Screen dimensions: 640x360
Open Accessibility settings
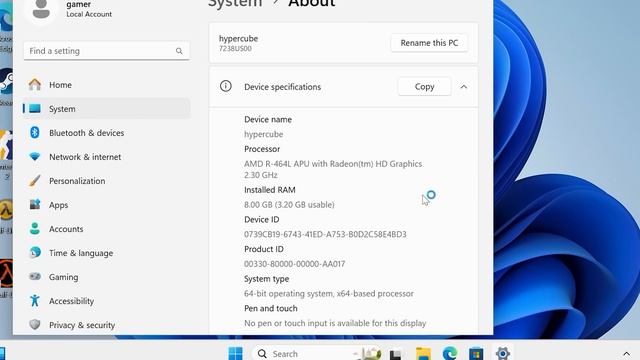tap(106, 301)
